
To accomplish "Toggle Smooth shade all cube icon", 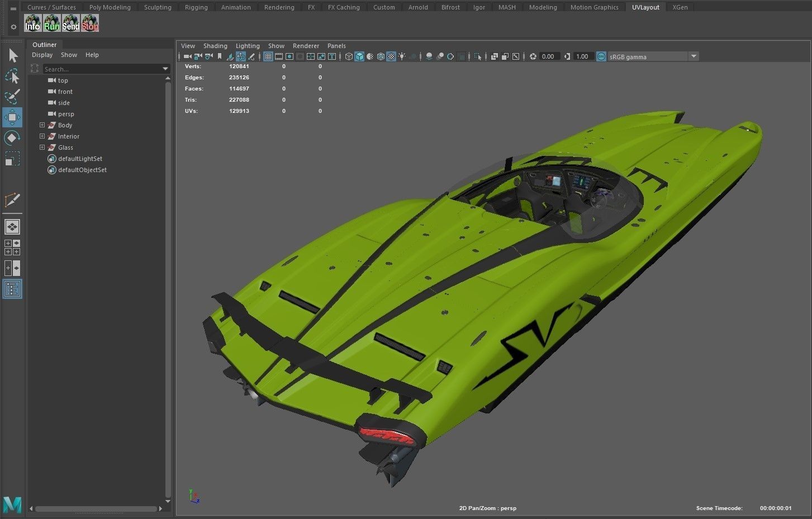I will pyautogui.click(x=359, y=56).
